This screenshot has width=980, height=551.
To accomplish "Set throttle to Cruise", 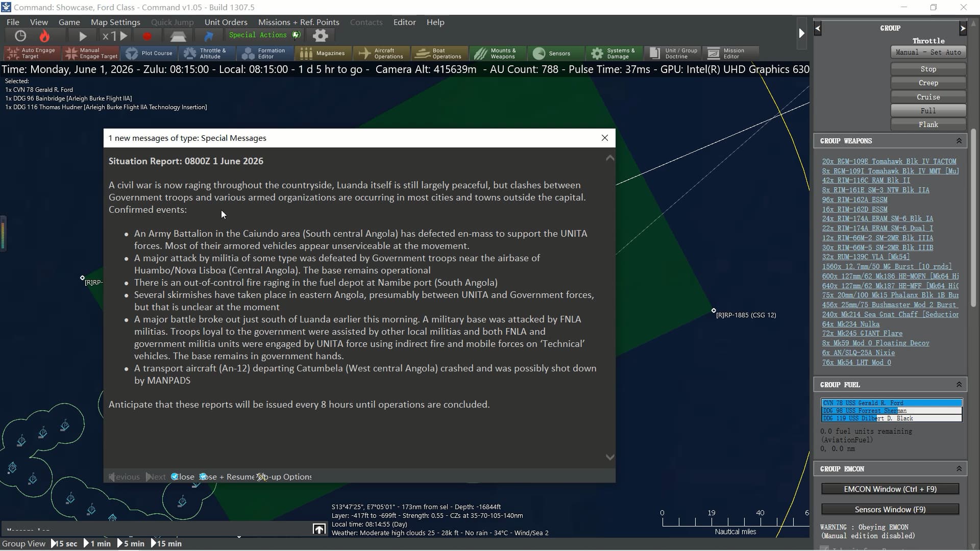I will point(928,97).
